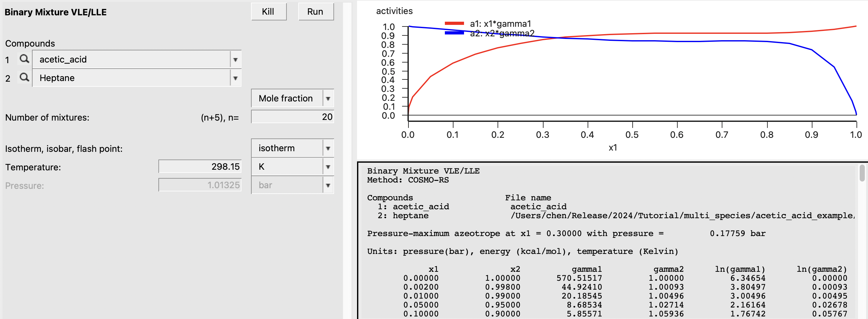Click the activities plot title
The width and height of the screenshot is (868, 319).
click(x=394, y=11)
